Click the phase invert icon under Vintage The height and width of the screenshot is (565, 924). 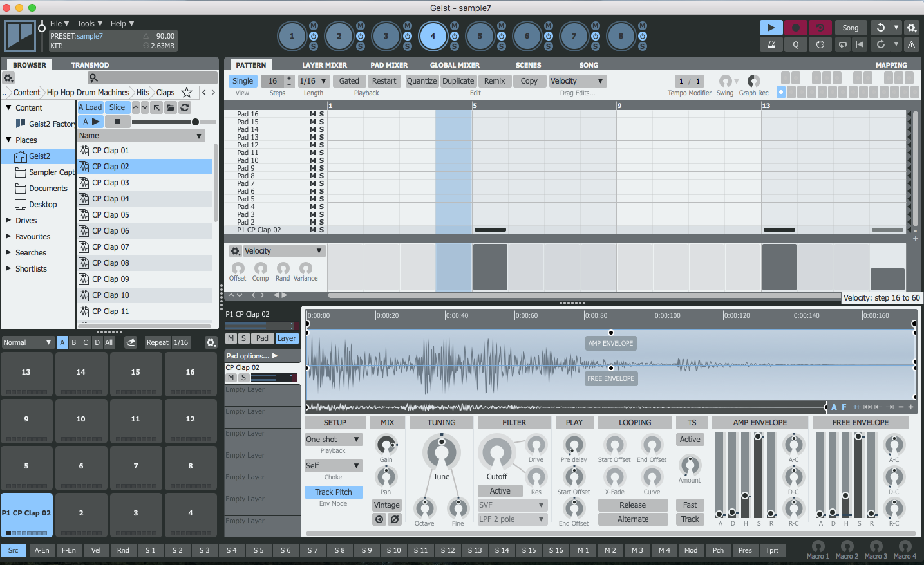click(395, 519)
